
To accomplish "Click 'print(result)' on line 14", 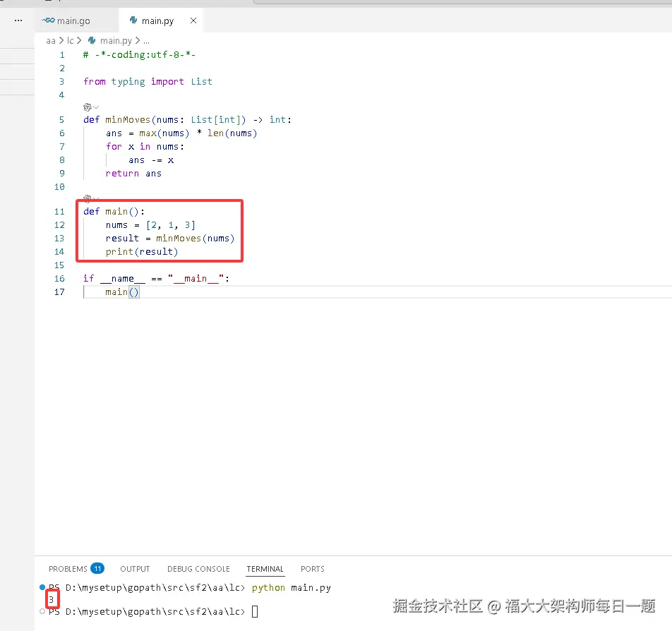I will (142, 252).
